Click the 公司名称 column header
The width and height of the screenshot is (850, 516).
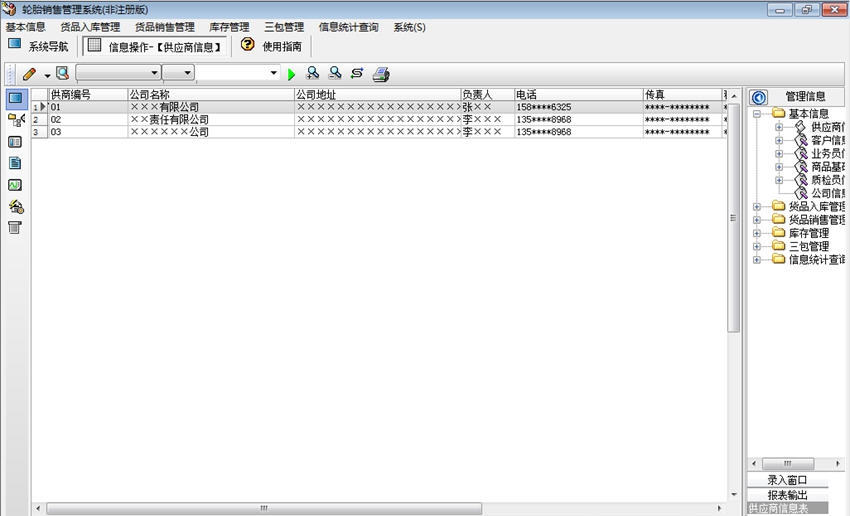click(211, 95)
